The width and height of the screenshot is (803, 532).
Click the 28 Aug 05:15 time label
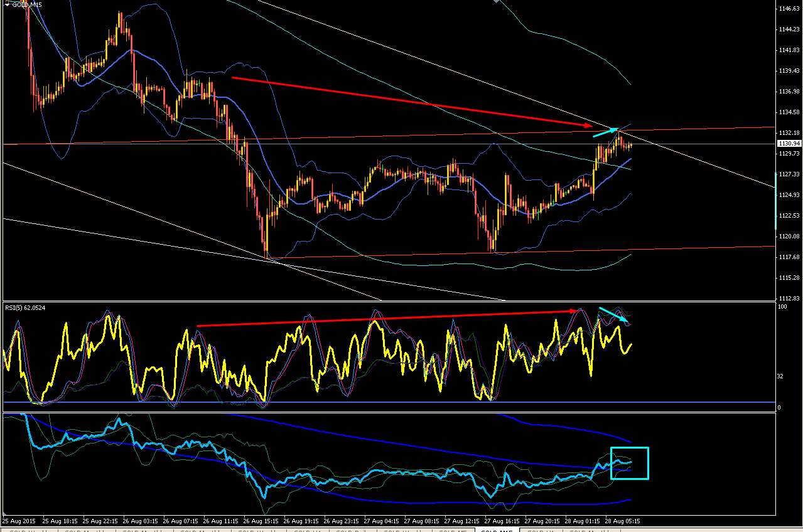coord(622,521)
